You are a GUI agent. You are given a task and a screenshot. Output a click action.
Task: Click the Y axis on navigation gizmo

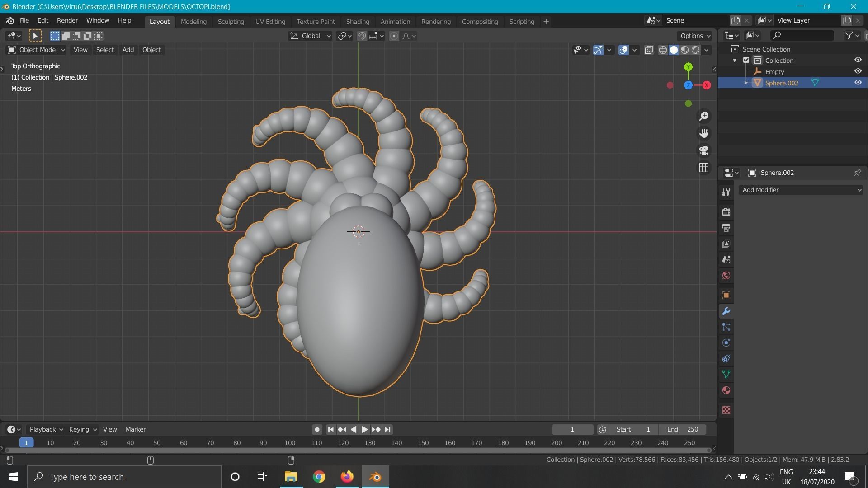click(x=688, y=67)
